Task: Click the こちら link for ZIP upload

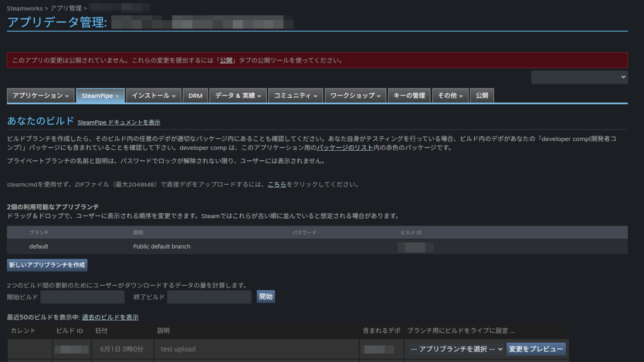Action: pos(277,185)
